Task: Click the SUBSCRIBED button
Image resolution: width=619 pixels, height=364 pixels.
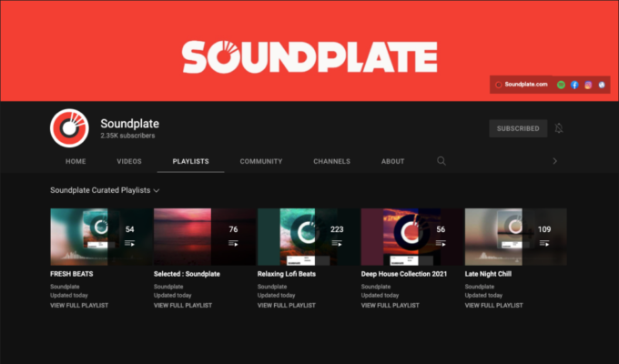Action: click(518, 128)
